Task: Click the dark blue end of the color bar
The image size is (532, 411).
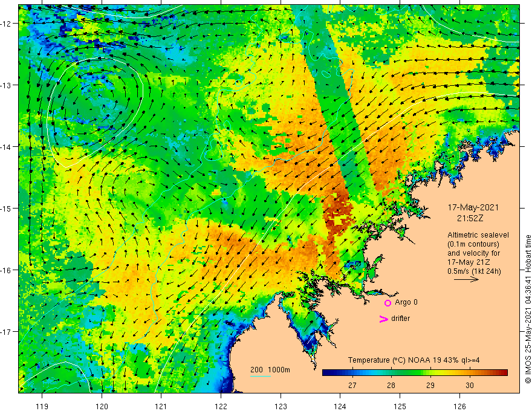Action: 327,373
